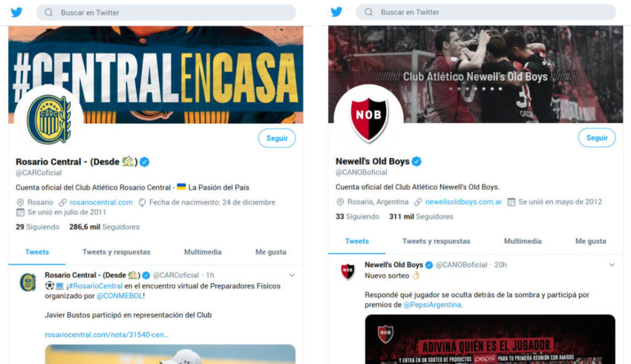The height and width of the screenshot is (364, 631).
Task: Click the @PepsiArgentina mention link
Action: pos(433,305)
